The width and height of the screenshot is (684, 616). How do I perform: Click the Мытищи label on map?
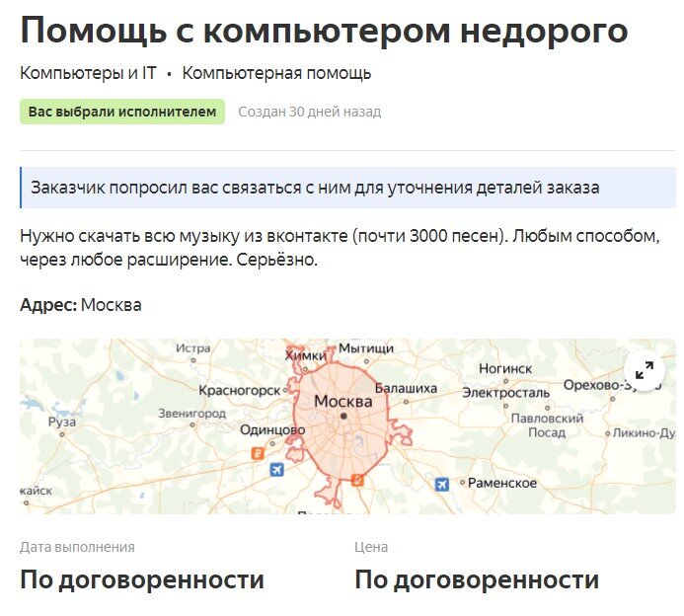[366, 348]
